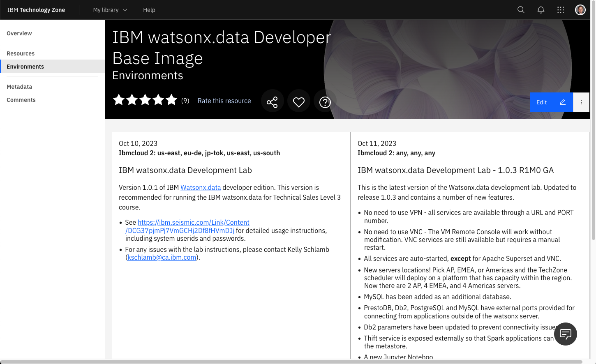The image size is (596, 364).
Task: Open the ibm.seismic.com content link
Action: [x=187, y=226]
